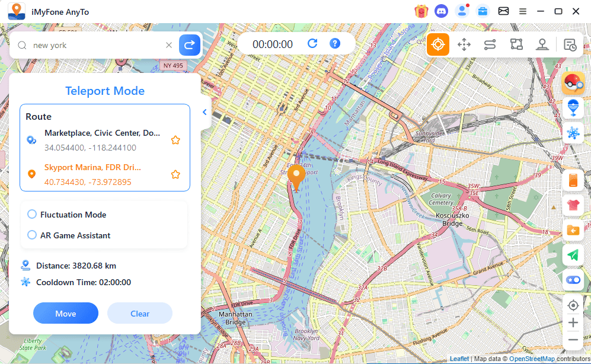Open the Discord community icon
The width and height of the screenshot is (591, 364).
tap(442, 11)
